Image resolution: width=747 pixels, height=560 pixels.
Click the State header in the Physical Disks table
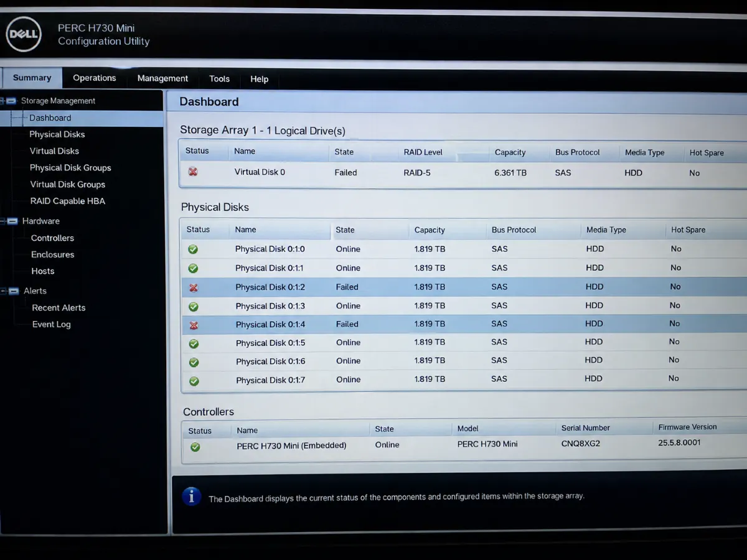click(345, 230)
